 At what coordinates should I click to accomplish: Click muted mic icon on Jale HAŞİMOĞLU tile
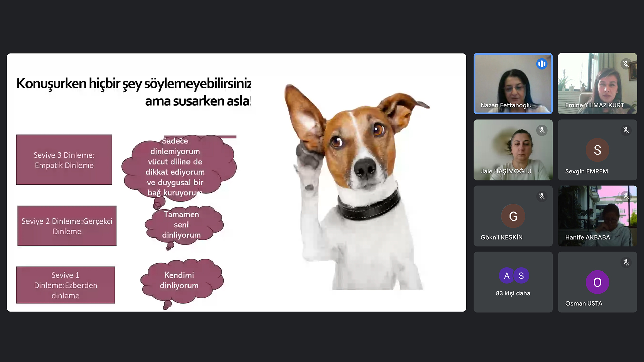click(x=542, y=130)
